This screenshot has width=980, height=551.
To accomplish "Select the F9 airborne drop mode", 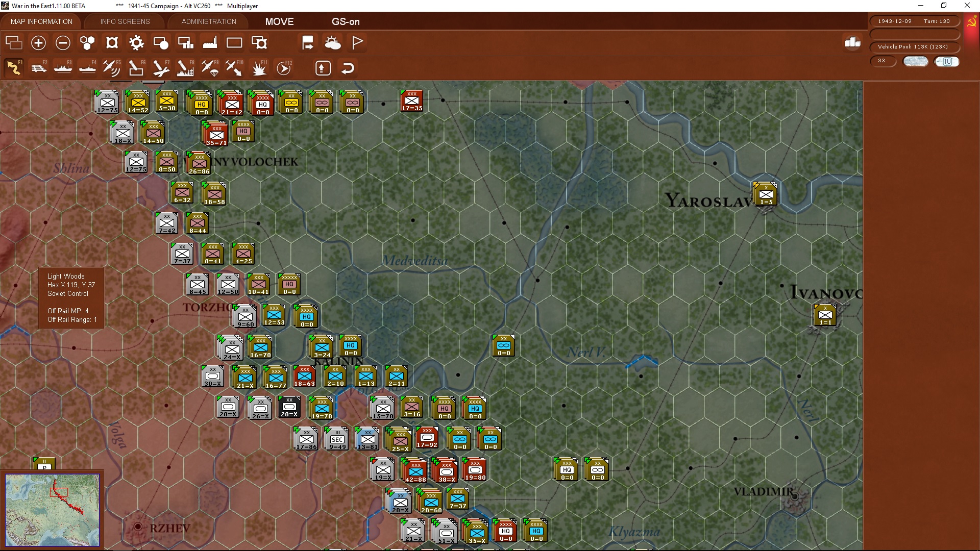I will (x=210, y=67).
